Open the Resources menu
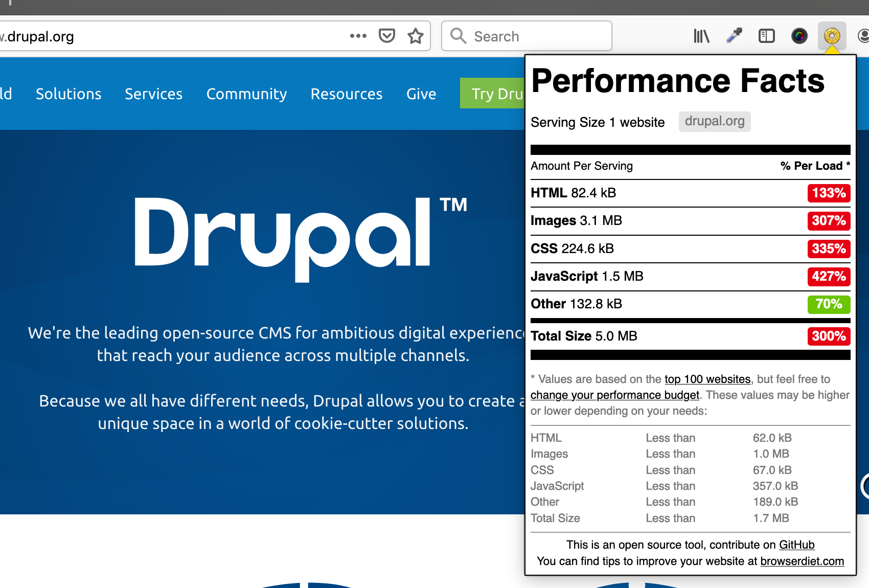 (x=346, y=94)
